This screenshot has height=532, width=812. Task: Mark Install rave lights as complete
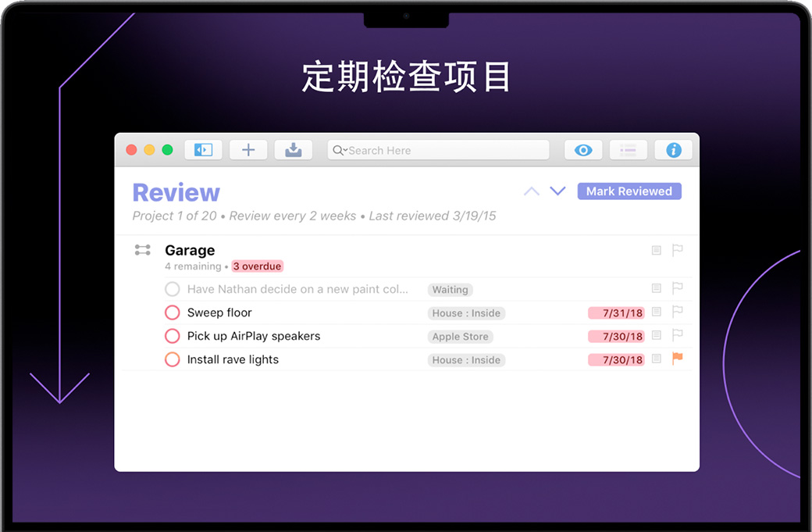[x=173, y=359]
